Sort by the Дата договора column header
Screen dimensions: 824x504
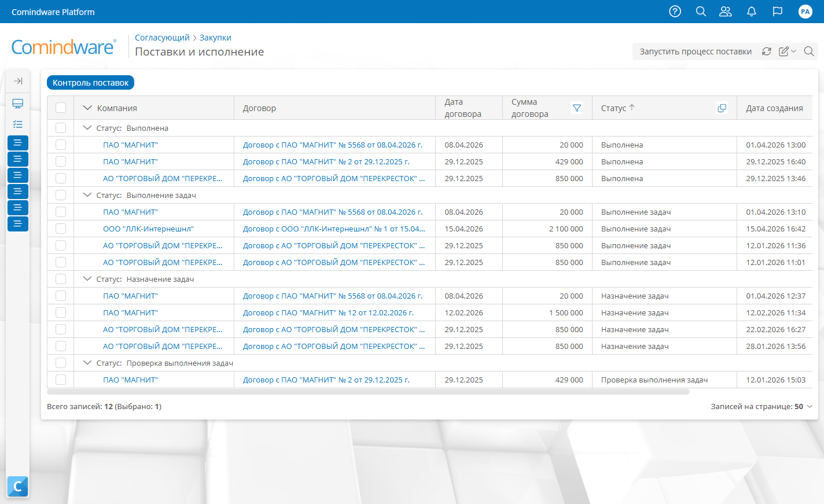[x=463, y=108]
